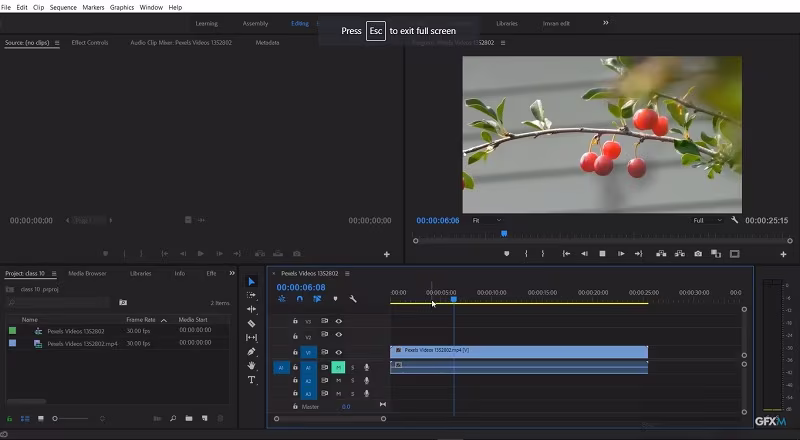Select the Pen tool
800x440 pixels.
point(251,352)
